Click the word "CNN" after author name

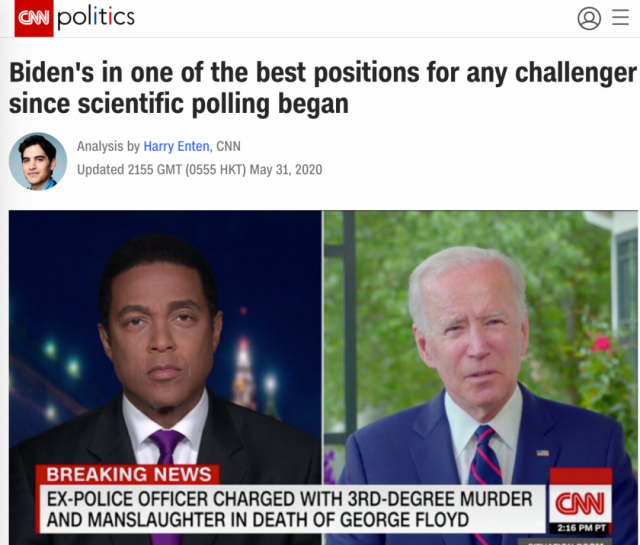tap(228, 146)
